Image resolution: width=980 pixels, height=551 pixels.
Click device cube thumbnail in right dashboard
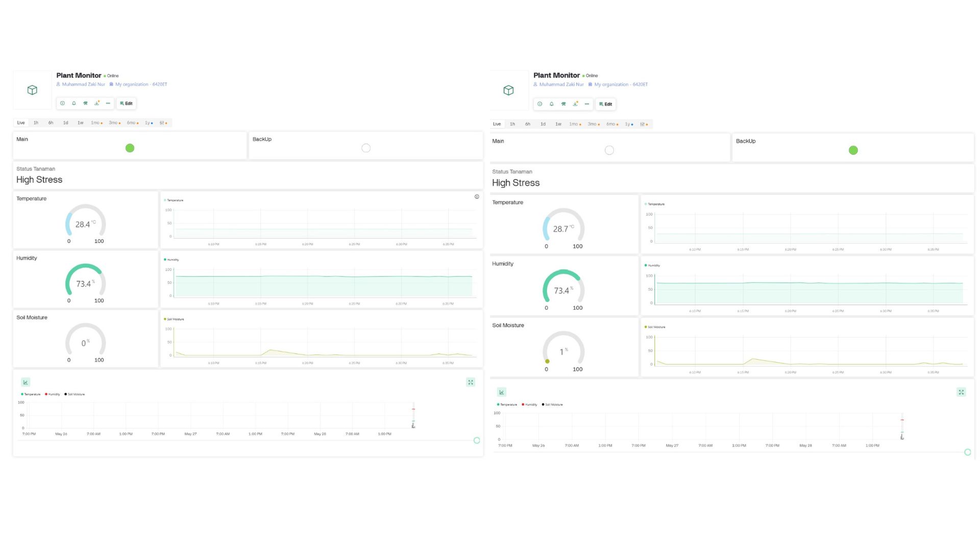pyautogui.click(x=508, y=90)
